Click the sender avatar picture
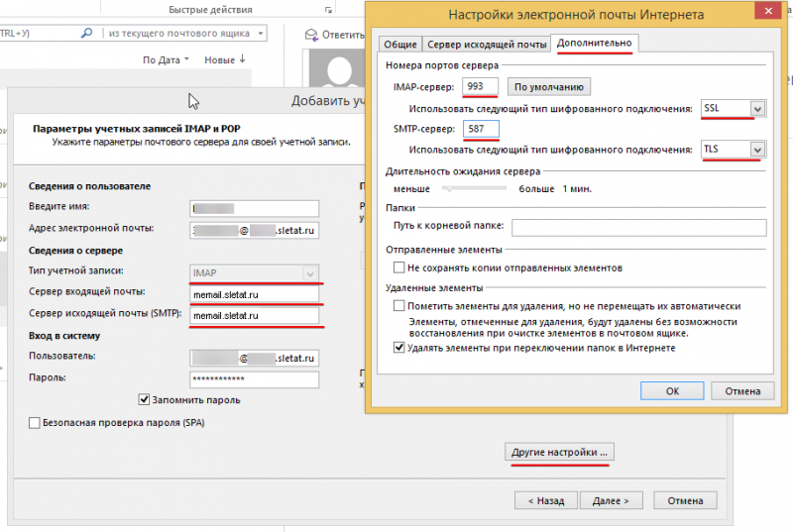The height and width of the screenshot is (532, 793). tap(337, 68)
